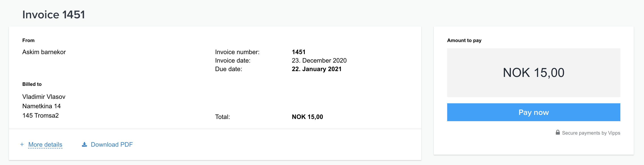Expand the More details link
Screen dimensions: 644x165
click(45, 144)
